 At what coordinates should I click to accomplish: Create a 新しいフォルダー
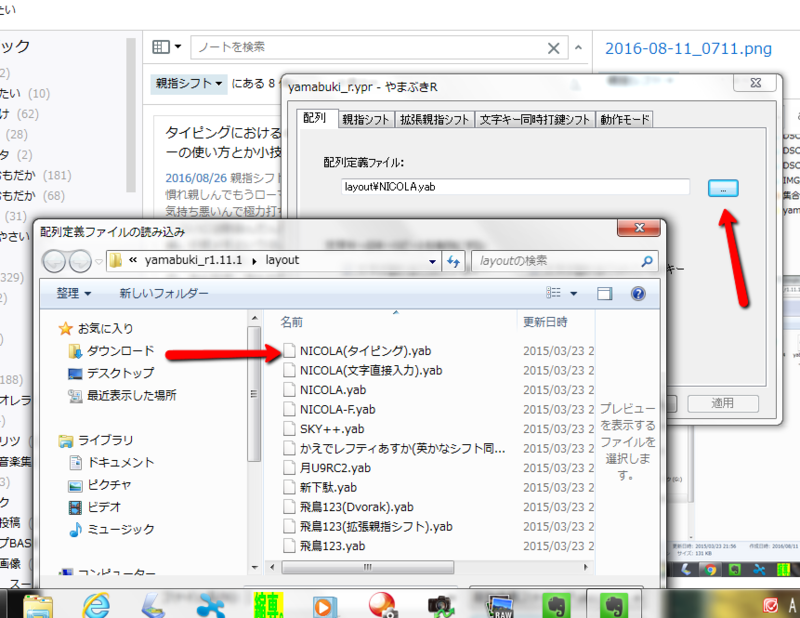(x=164, y=293)
